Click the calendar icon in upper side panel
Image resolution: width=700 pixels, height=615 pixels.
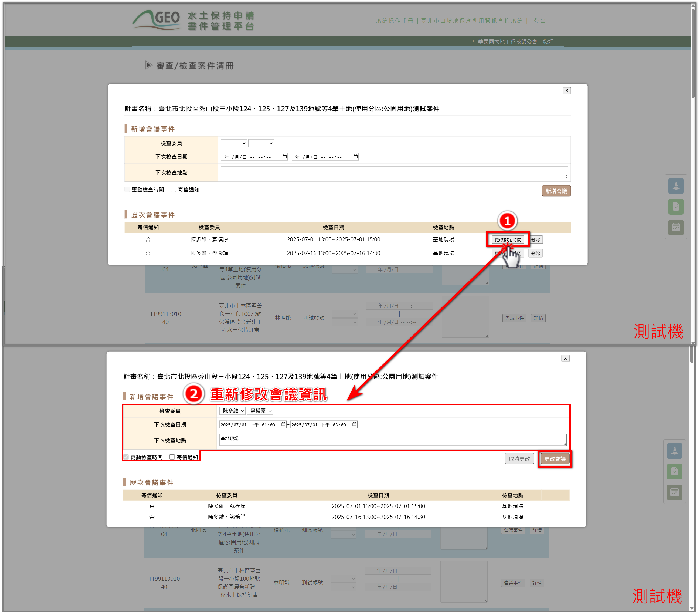675,227
